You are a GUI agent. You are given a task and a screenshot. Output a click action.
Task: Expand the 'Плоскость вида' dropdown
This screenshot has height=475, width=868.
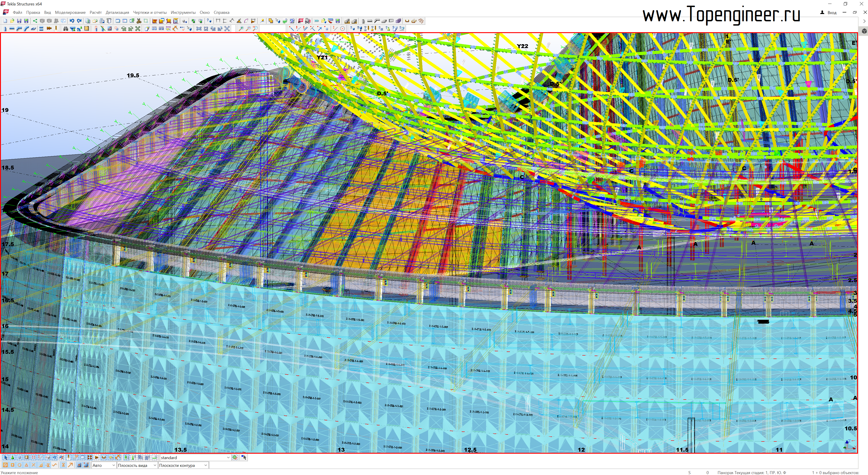tap(155, 465)
